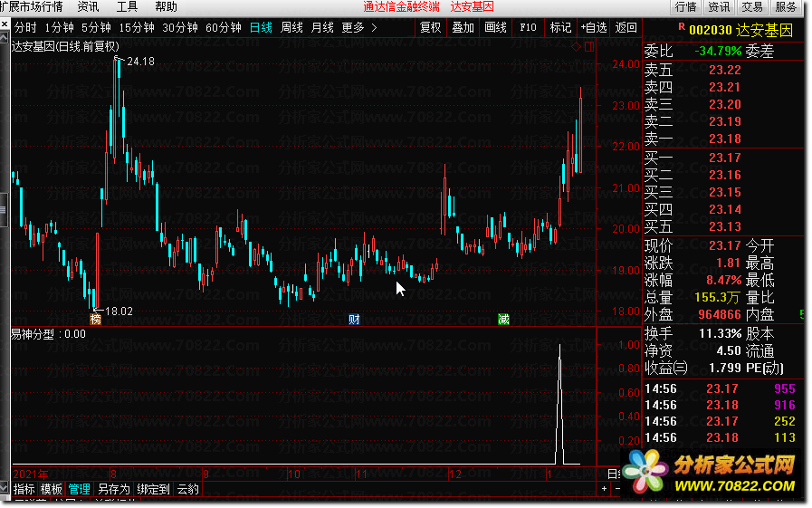Click the 指标 tab at bottom
The height and width of the screenshot is (508, 812).
pos(24,489)
